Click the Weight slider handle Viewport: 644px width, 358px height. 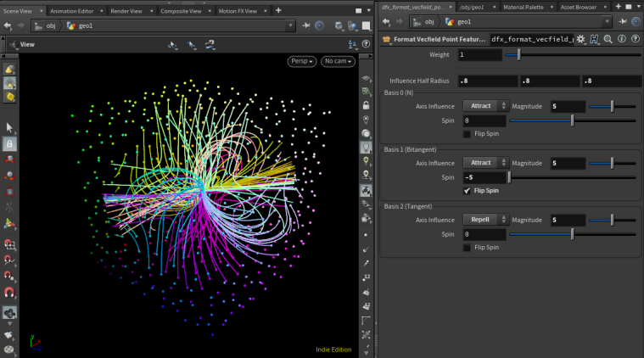tap(519, 54)
